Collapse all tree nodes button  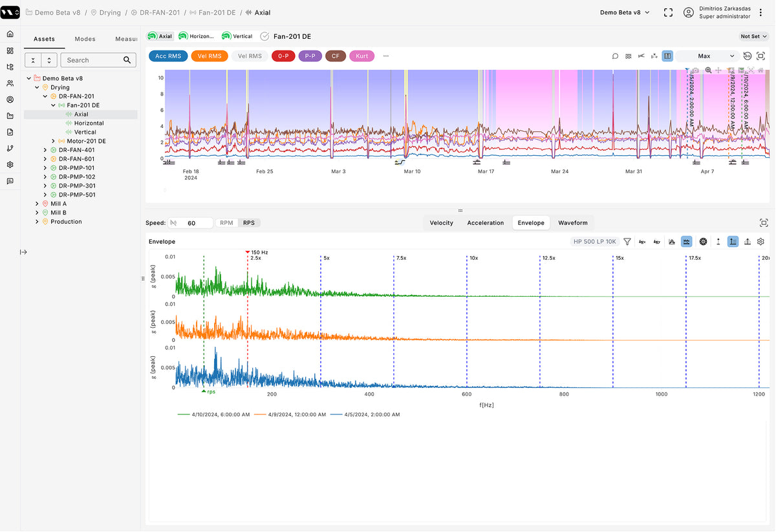(33, 60)
